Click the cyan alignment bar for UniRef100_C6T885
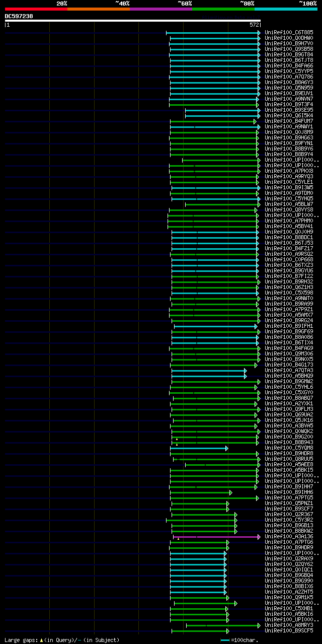This screenshot has width=322, height=644. click(x=213, y=32)
